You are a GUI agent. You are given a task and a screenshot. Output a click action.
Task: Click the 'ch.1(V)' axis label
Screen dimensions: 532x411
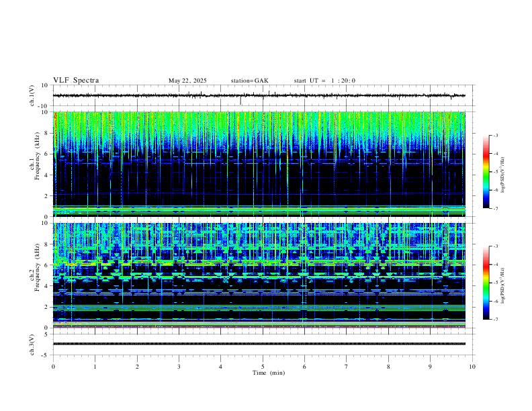32,95
